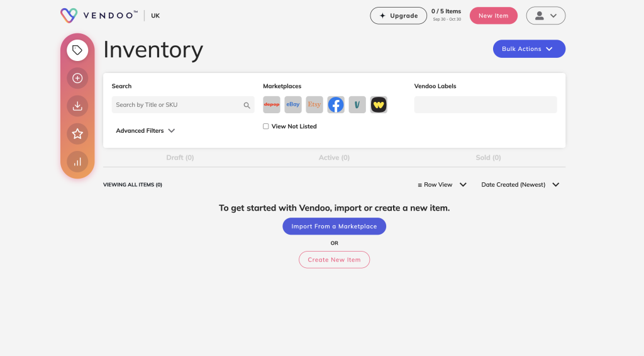Image resolution: width=644 pixels, height=356 pixels.
Task: Enable the View Not Listed checkbox
Action: (x=266, y=126)
